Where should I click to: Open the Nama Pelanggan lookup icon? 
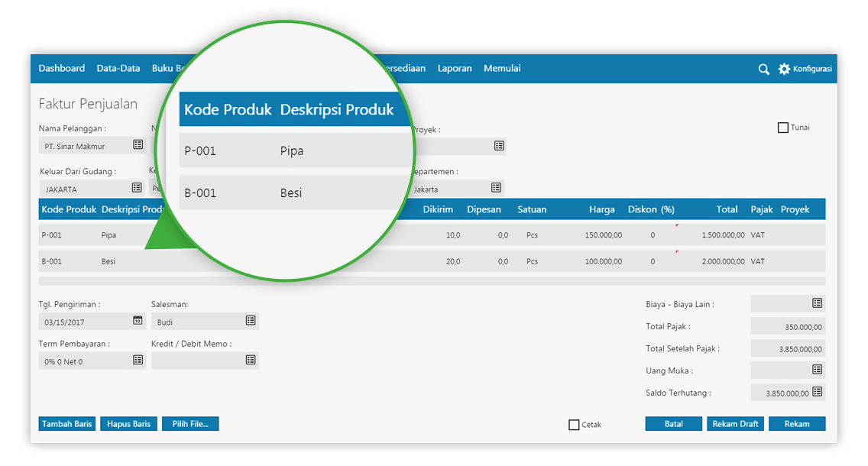pyautogui.click(x=138, y=145)
